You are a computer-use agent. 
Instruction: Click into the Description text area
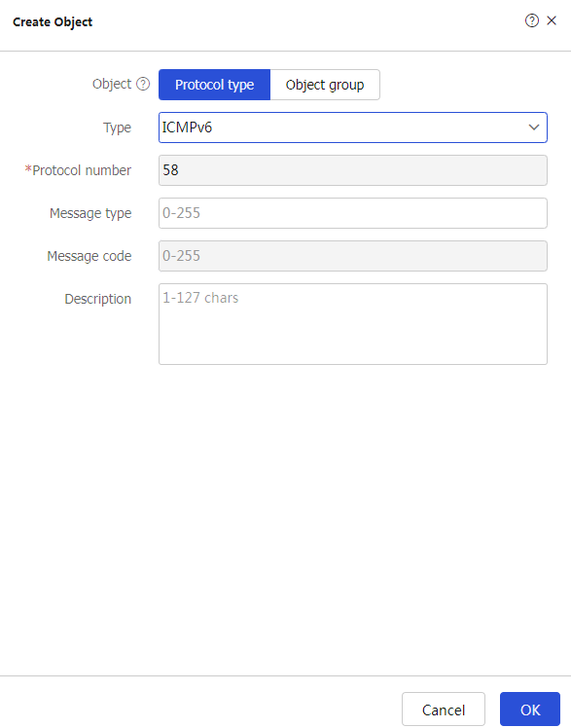click(x=352, y=324)
